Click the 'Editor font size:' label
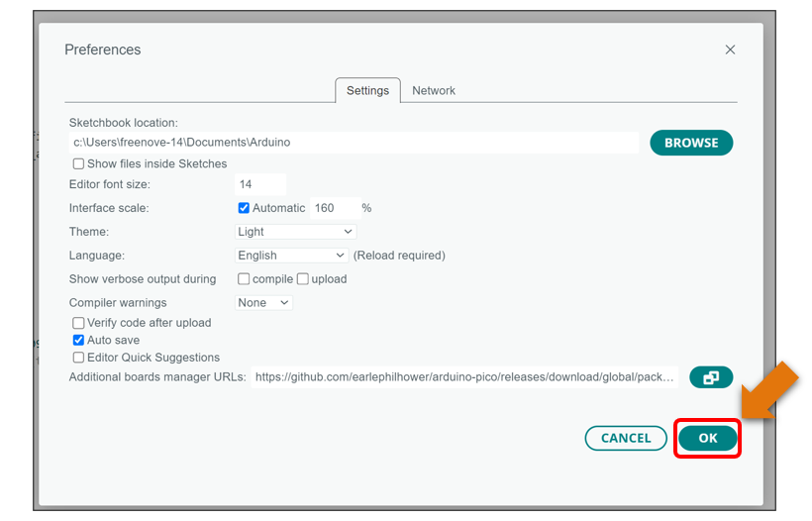This screenshot has height=521, width=812. [110, 184]
